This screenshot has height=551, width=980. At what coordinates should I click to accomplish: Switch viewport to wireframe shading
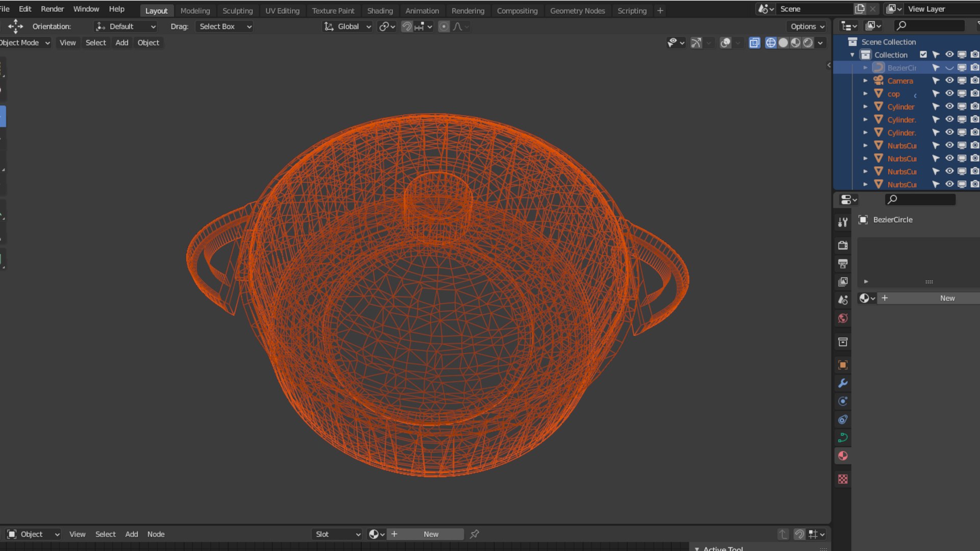click(771, 43)
